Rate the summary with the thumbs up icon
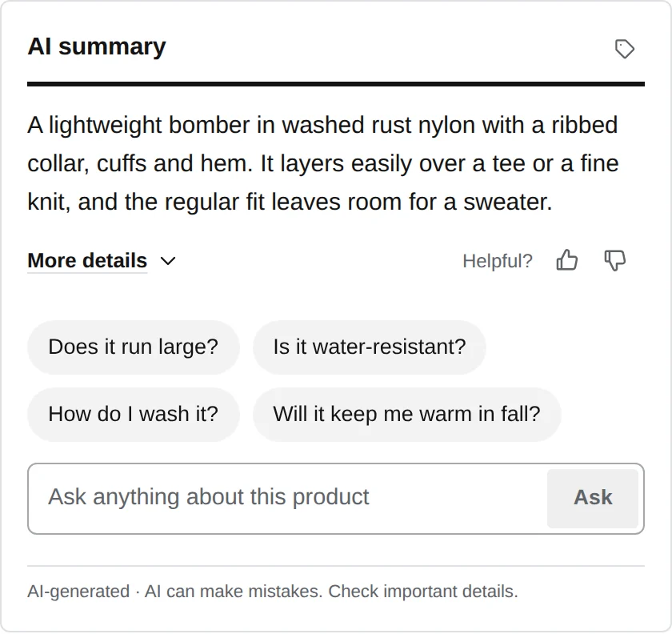The image size is (672, 634). (567, 260)
